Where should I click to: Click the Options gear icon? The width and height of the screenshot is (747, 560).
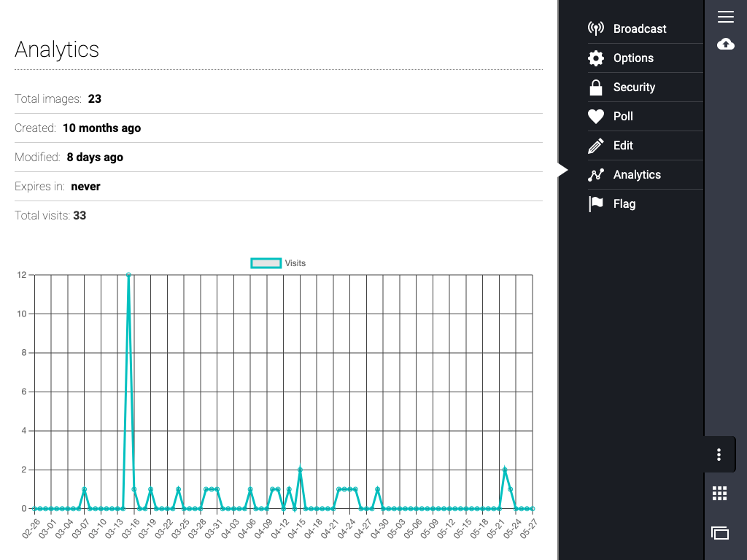coord(595,58)
